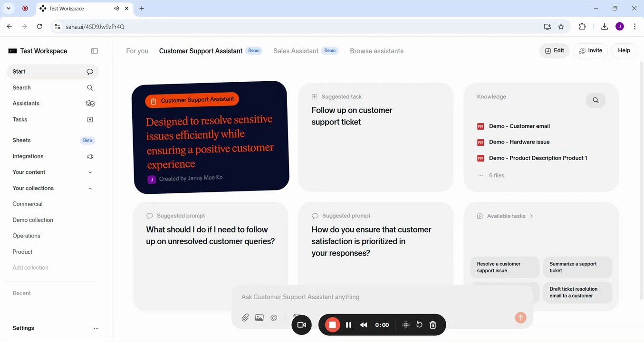Choose the Summarize a support ticket task

click(x=577, y=267)
